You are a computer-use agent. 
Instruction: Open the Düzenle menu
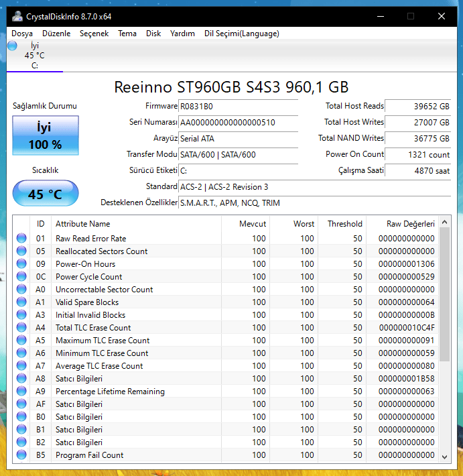click(x=56, y=34)
